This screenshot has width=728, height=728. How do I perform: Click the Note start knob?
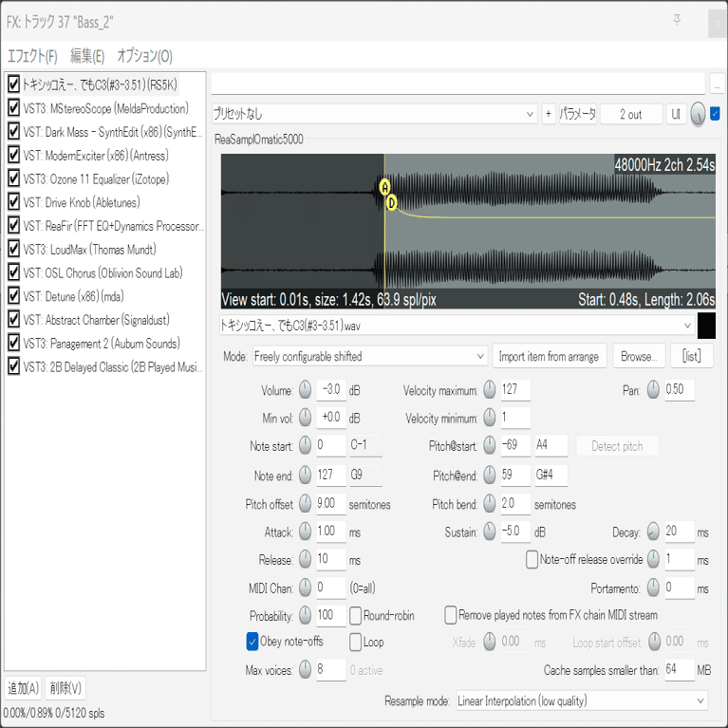coord(305,446)
